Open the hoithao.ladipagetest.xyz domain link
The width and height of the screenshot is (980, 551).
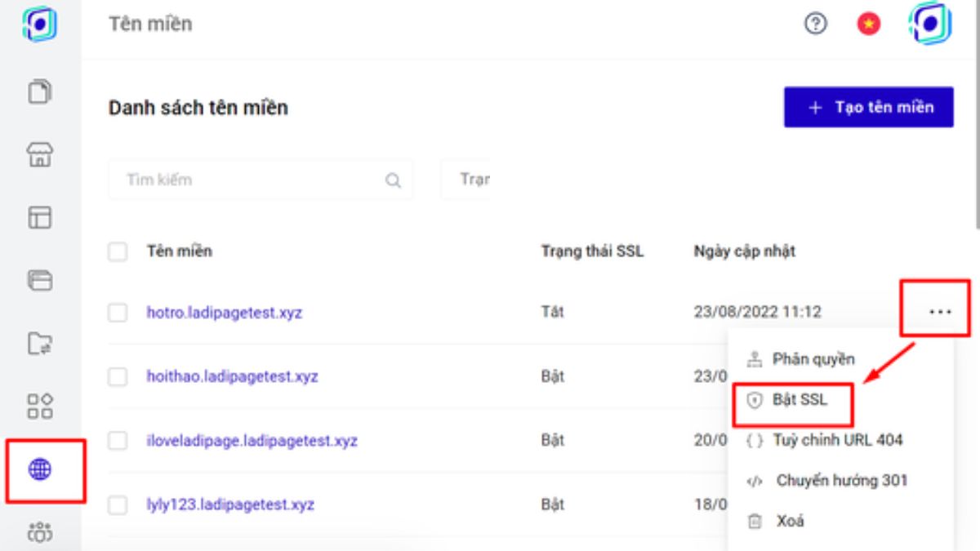tap(232, 377)
